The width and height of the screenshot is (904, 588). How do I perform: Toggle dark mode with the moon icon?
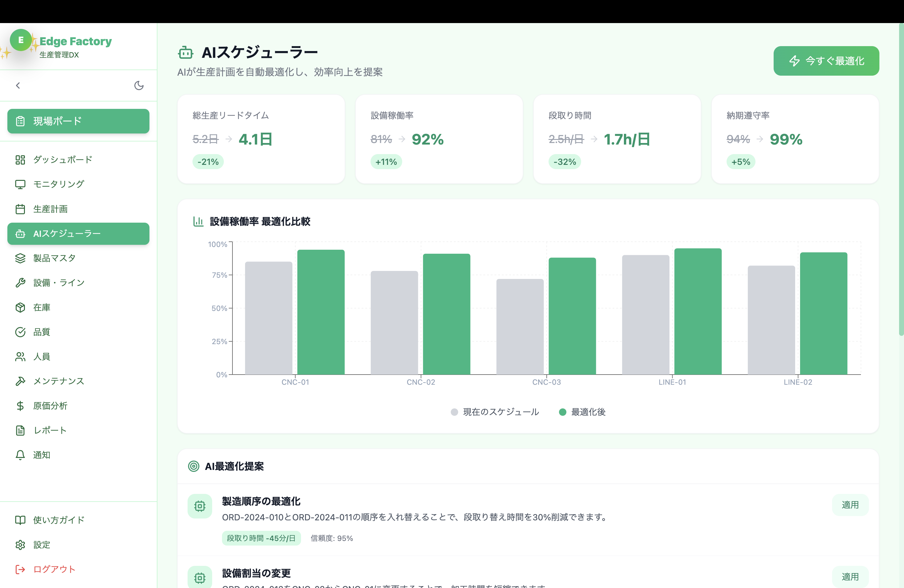(x=139, y=85)
